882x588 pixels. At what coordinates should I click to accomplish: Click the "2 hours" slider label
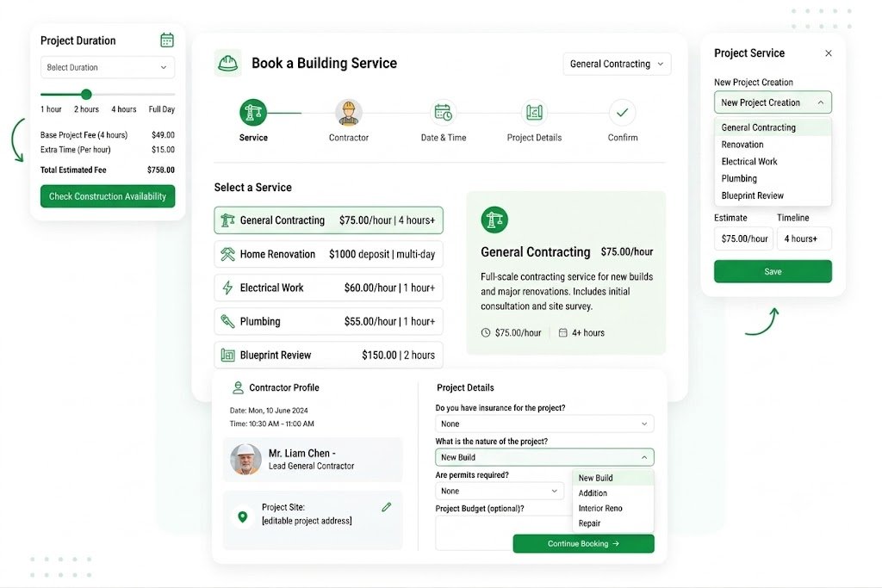coord(87,109)
